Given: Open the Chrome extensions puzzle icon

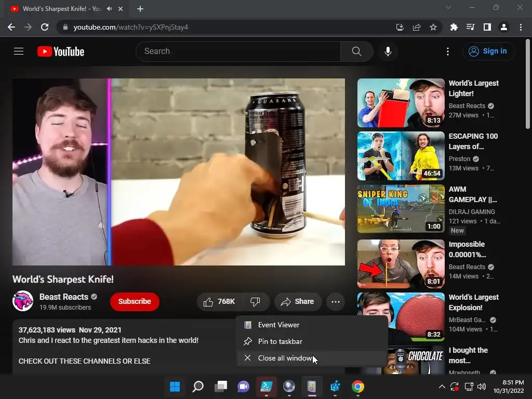Looking at the screenshot, I should tap(454, 27).
